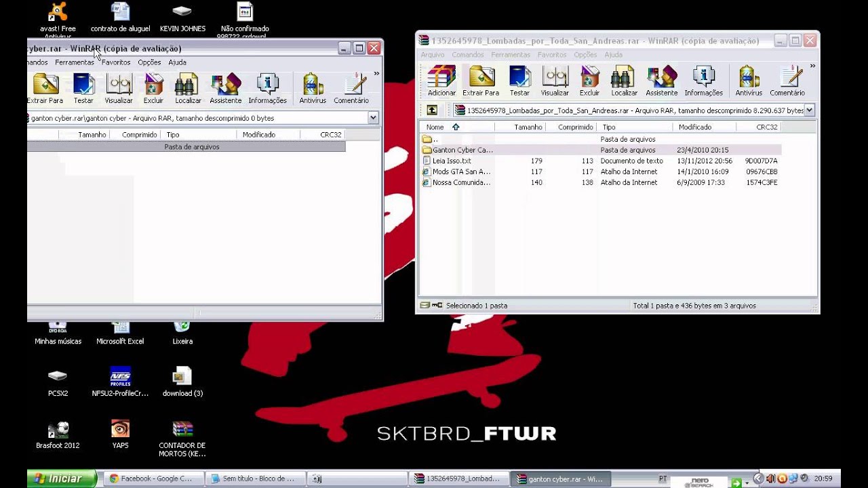Select NFSU2-ProfileCr desktop icon
This screenshot has height=488, width=868.
click(x=120, y=382)
